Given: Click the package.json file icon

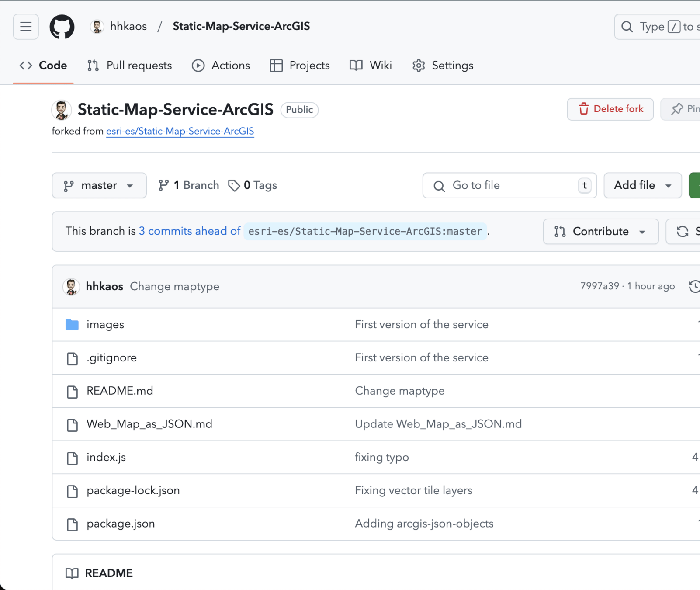Looking at the screenshot, I should (x=73, y=524).
